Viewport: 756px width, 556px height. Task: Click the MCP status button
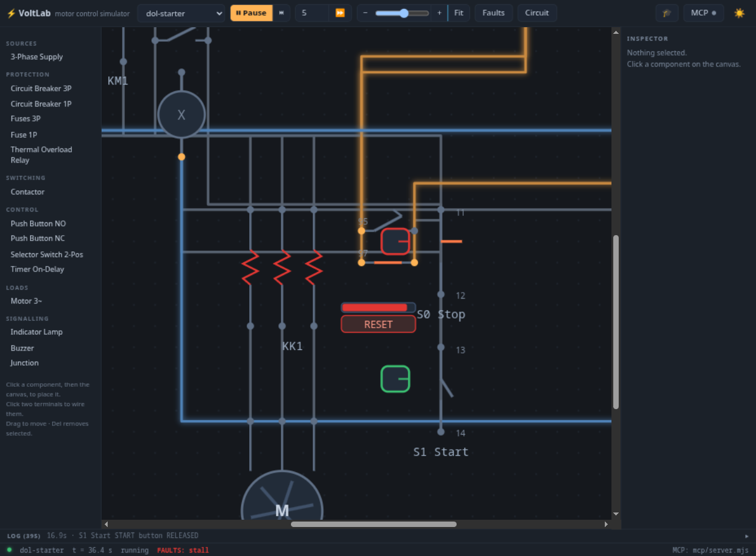[x=703, y=13]
